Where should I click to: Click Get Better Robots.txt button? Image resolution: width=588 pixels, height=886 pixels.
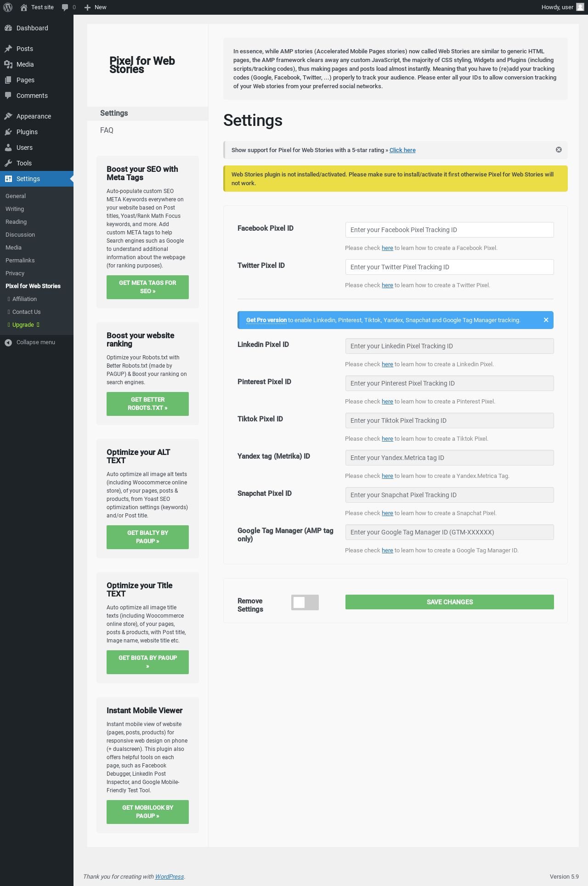147,404
